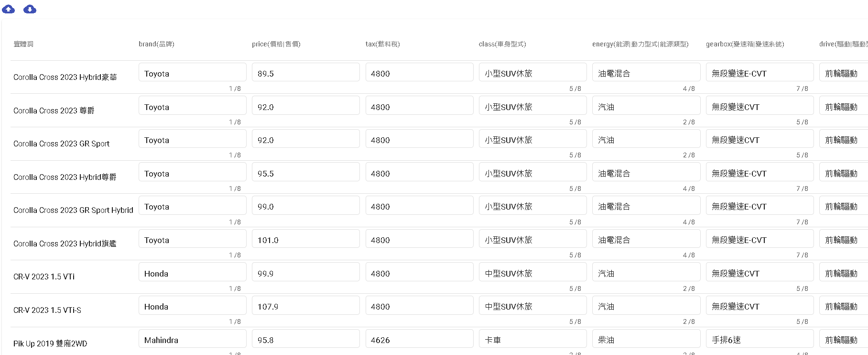Select the gearbox(變速箱|變速系統) column header
This screenshot has width=868, height=355.
[x=745, y=44]
